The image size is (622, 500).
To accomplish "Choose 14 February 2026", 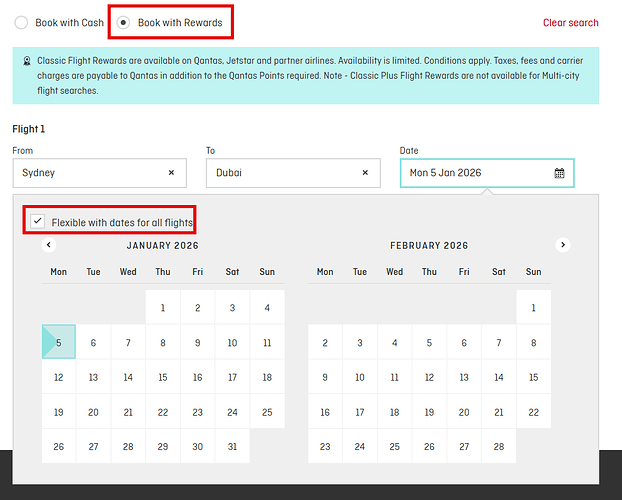I will click(499, 377).
